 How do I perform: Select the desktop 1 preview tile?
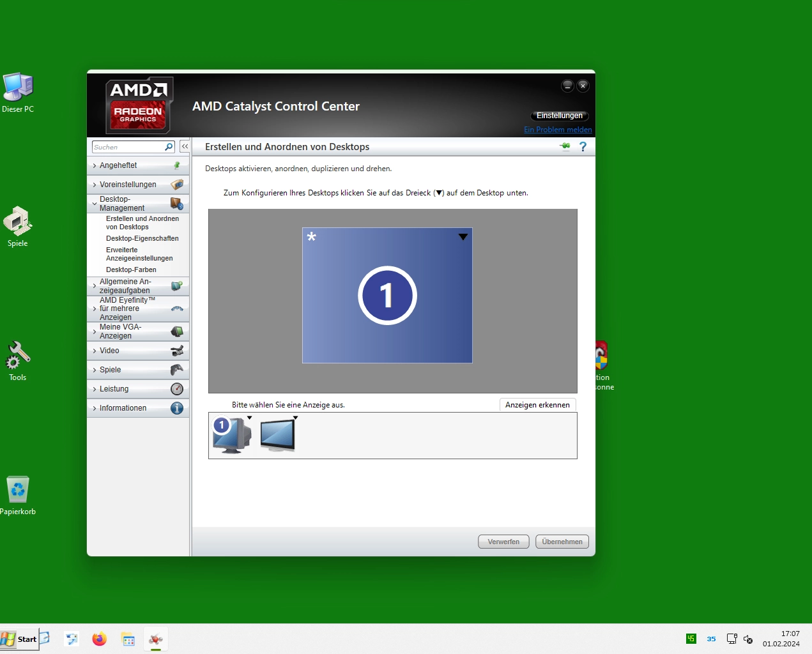tap(387, 296)
